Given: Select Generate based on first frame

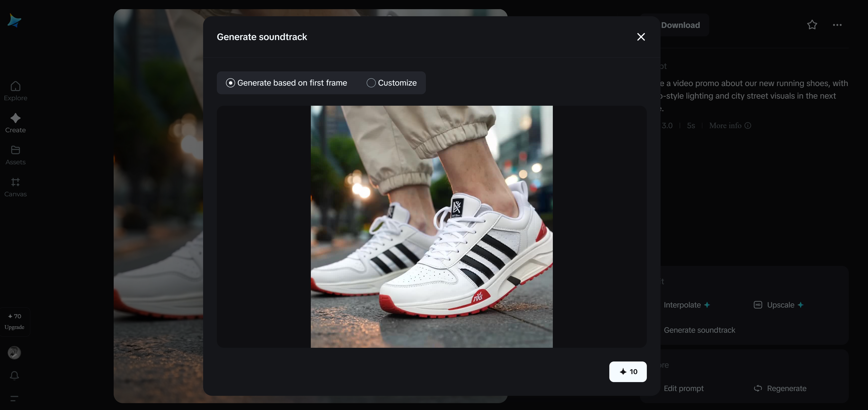Looking at the screenshot, I should click(231, 83).
